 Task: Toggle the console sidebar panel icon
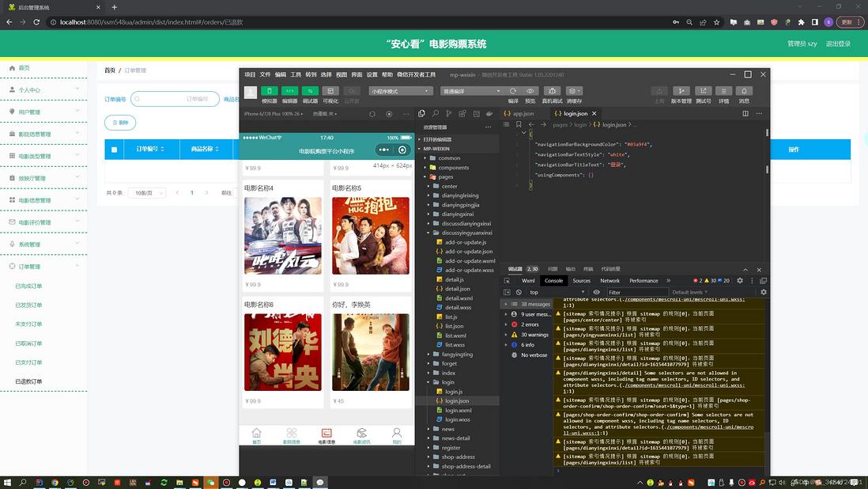[507, 293]
